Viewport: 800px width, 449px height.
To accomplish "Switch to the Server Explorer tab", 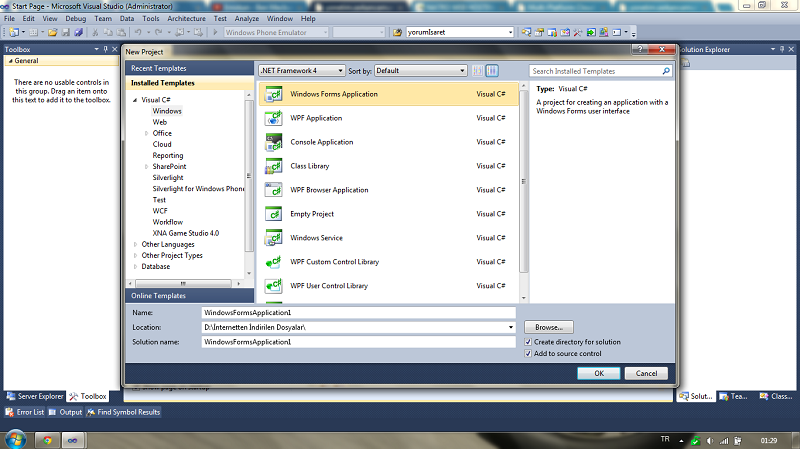I will pos(35,396).
